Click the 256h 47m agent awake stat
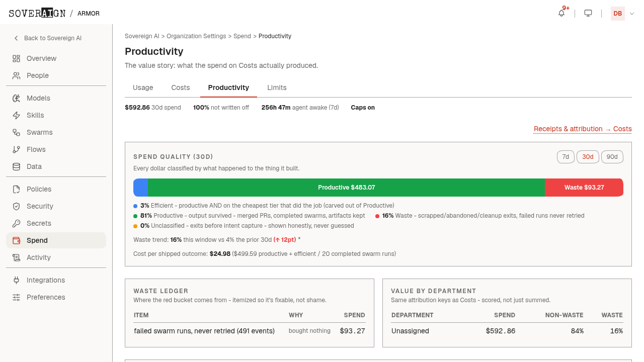The width and height of the screenshot is (644, 362). click(x=300, y=108)
